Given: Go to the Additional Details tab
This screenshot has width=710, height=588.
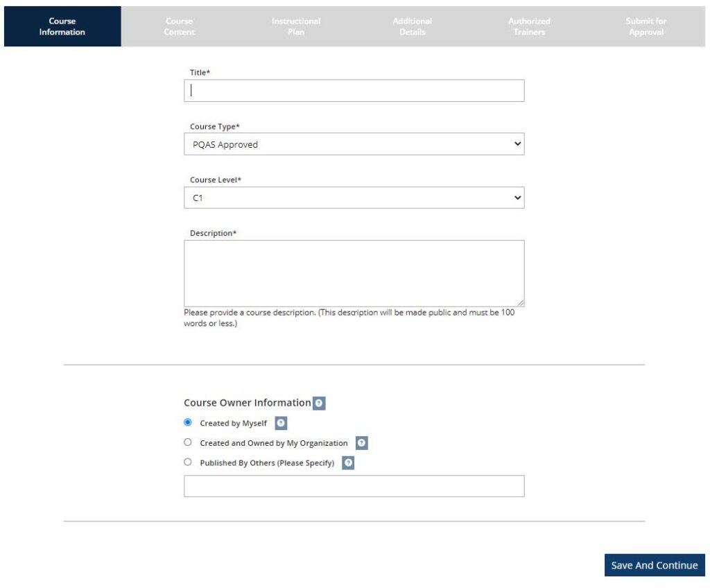Looking at the screenshot, I should coord(412,26).
